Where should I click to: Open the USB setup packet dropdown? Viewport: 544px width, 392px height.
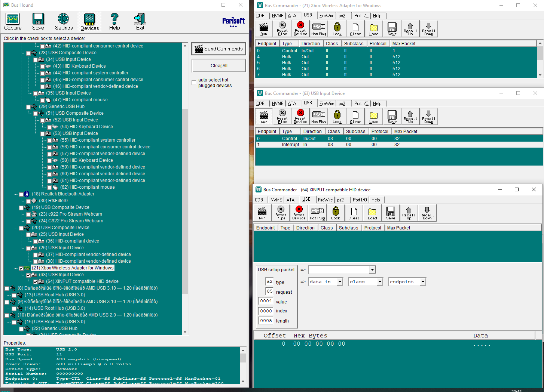pyautogui.click(x=372, y=270)
